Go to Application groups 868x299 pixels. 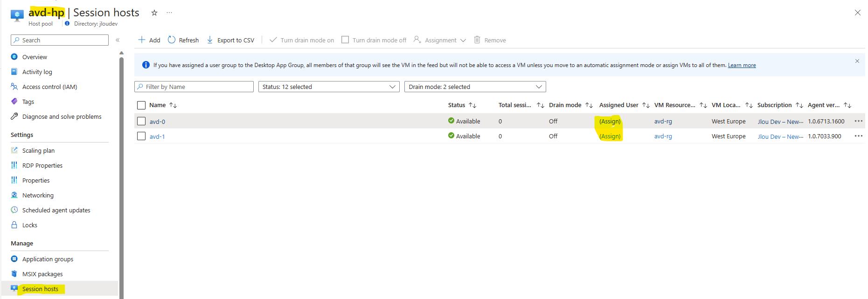48,259
